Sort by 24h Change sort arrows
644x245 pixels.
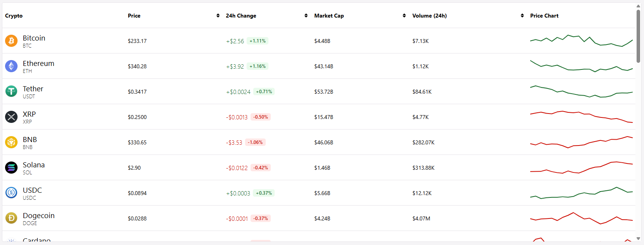tap(306, 16)
